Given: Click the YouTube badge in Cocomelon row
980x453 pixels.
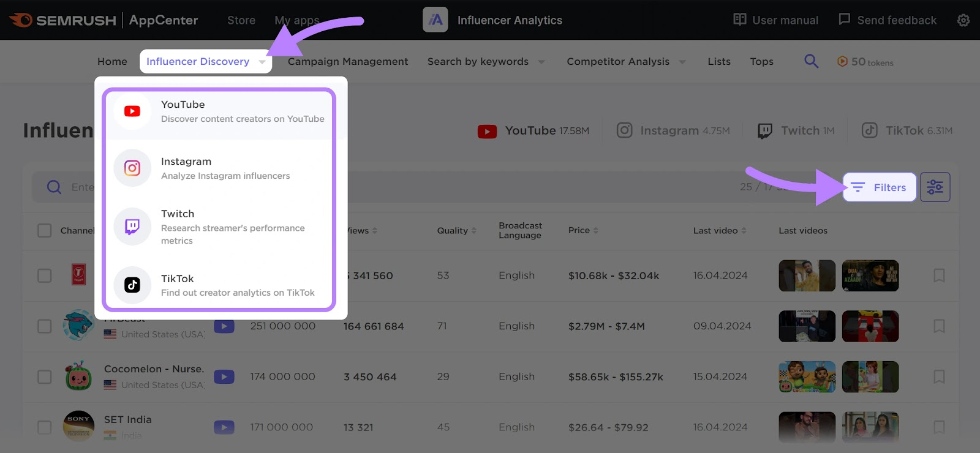Looking at the screenshot, I should (224, 377).
